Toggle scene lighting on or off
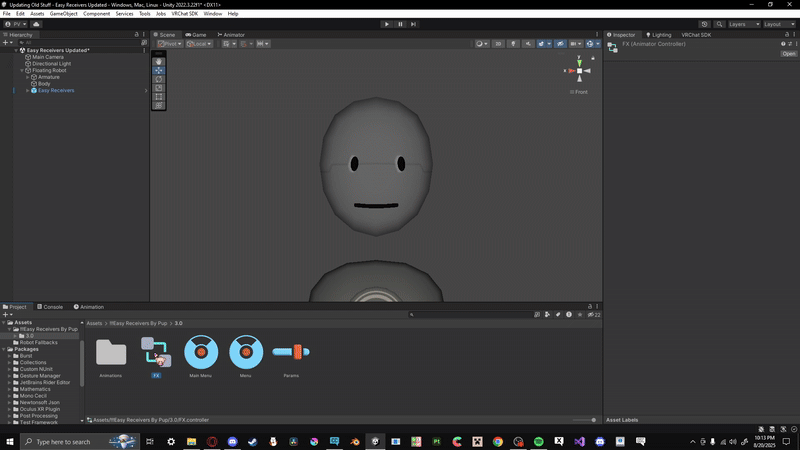The image size is (800, 450). pyautogui.click(x=513, y=44)
